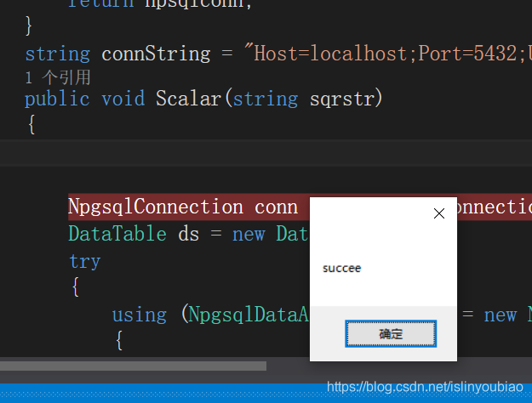The image size is (532, 403).
Task: Click the 'sqrstr' parameter name
Action: 341,99
